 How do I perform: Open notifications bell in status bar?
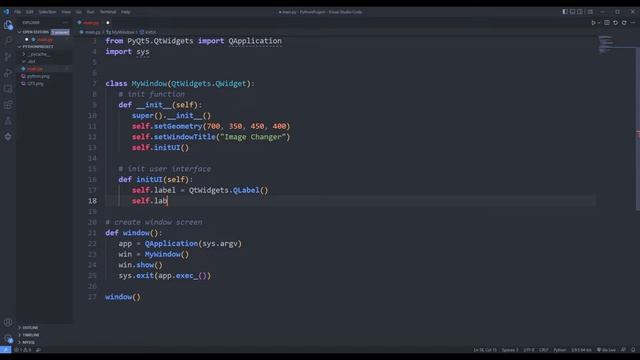[633, 350]
